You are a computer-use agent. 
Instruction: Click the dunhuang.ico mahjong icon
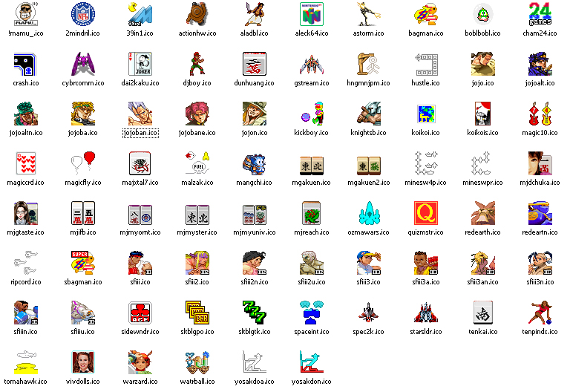[x=254, y=64]
